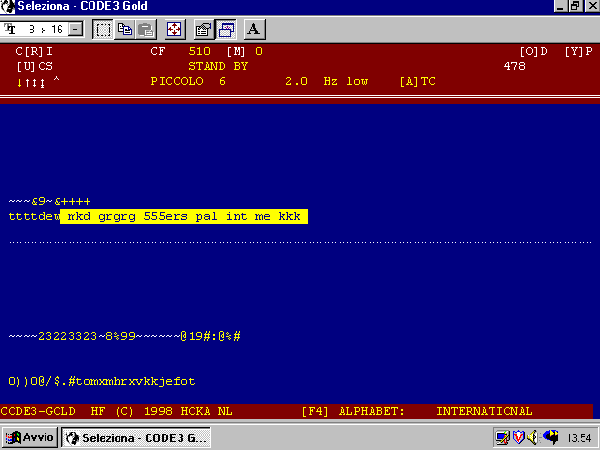
Task: Open the Avvio start menu
Action: (x=30, y=438)
